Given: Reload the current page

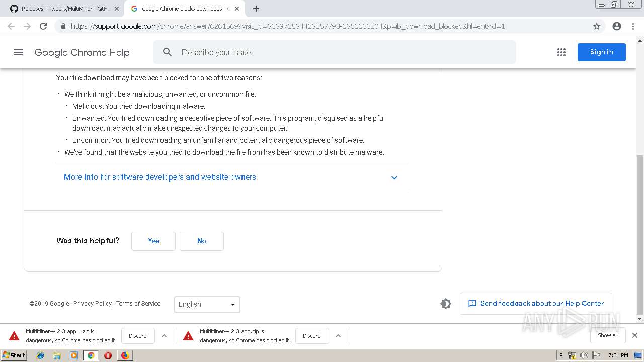Looking at the screenshot, I should (x=43, y=26).
